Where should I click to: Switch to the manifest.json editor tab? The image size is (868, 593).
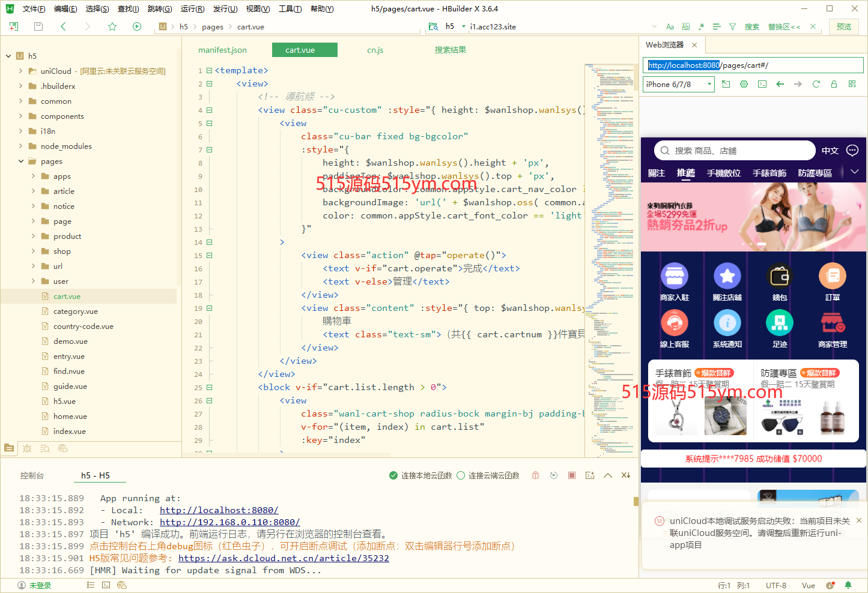point(222,50)
